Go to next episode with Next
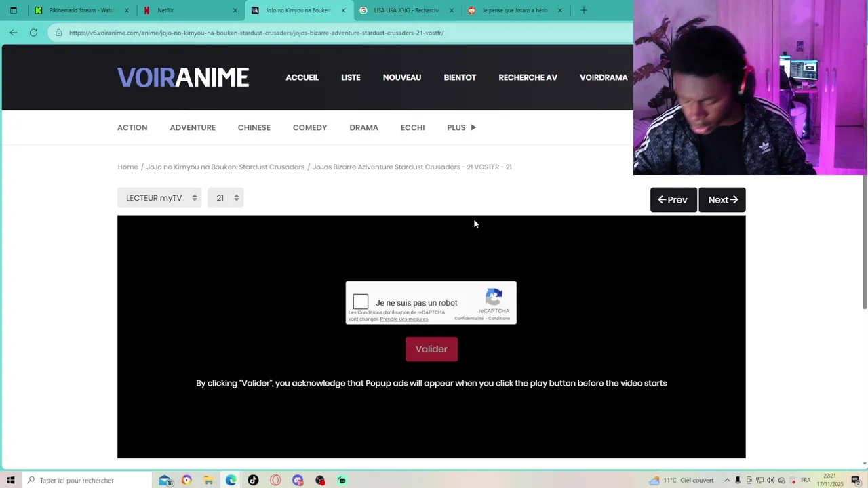 tap(722, 200)
